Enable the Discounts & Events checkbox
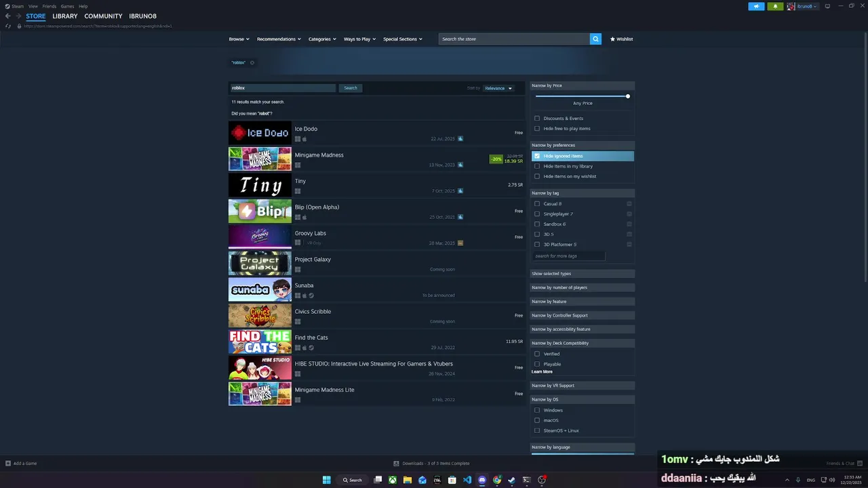Screen dimensions: 868x488 pyautogui.click(x=537, y=119)
